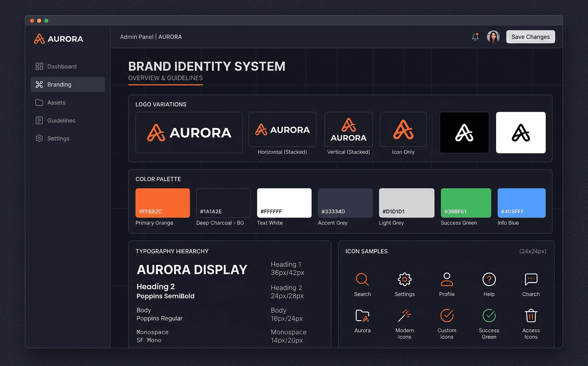Switch to Overview & Guidelines tab

click(x=165, y=78)
